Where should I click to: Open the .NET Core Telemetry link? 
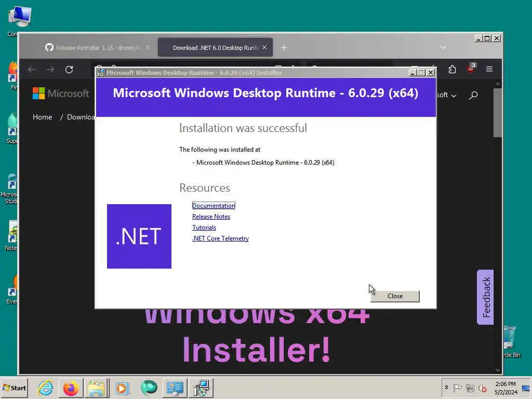point(220,238)
